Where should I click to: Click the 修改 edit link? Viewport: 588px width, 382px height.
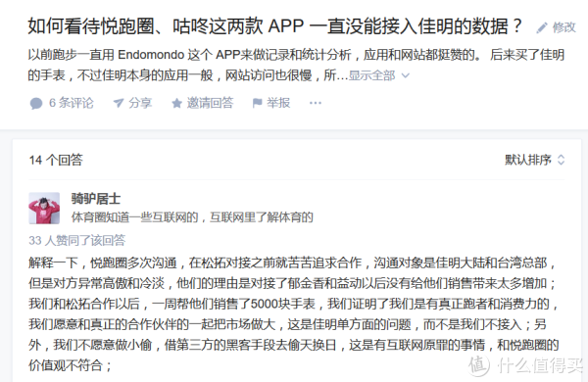pos(563,27)
